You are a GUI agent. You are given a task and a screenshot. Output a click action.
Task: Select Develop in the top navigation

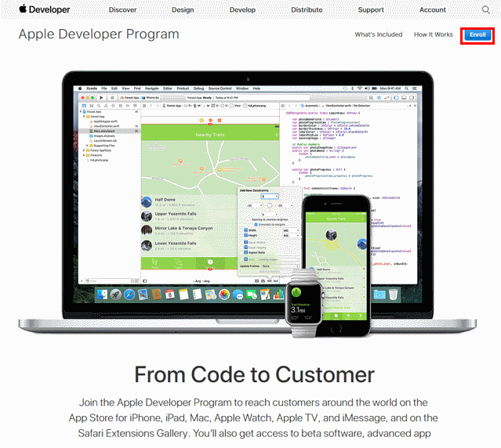[x=242, y=10]
